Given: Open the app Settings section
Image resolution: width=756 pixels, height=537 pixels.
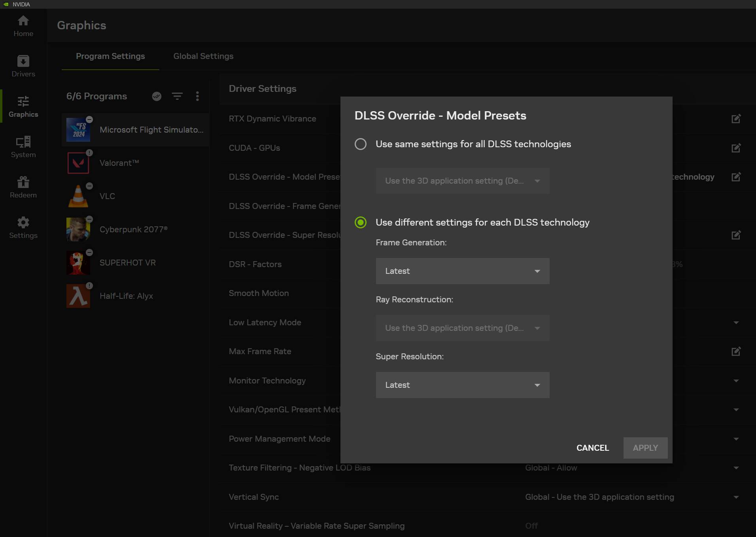Looking at the screenshot, I should 23,227.
